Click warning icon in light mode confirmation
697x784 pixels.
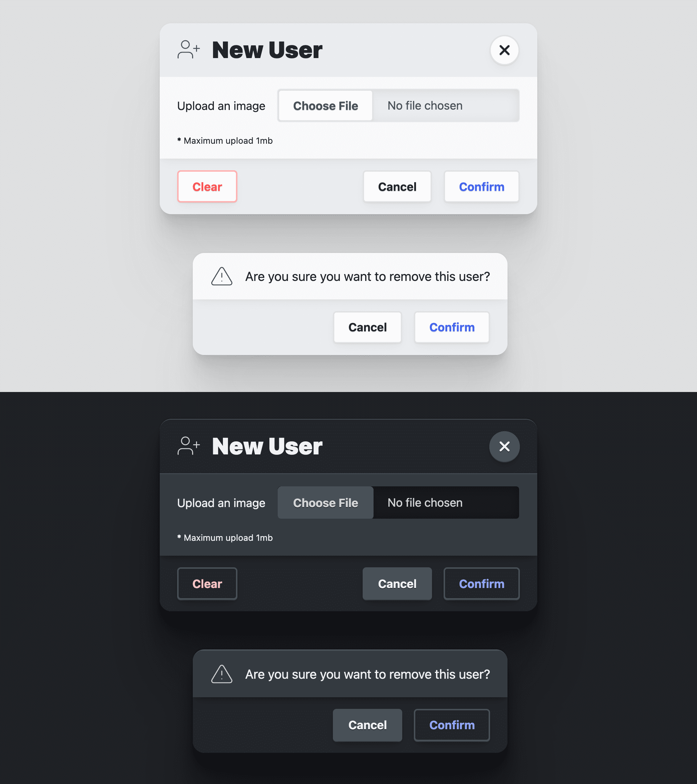point(222,276)
